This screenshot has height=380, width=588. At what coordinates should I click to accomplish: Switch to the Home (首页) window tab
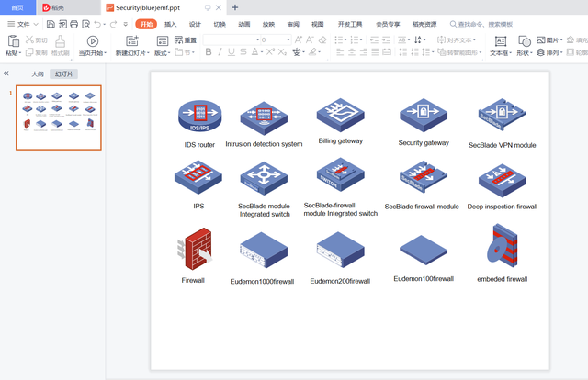[x=17, y=7]
